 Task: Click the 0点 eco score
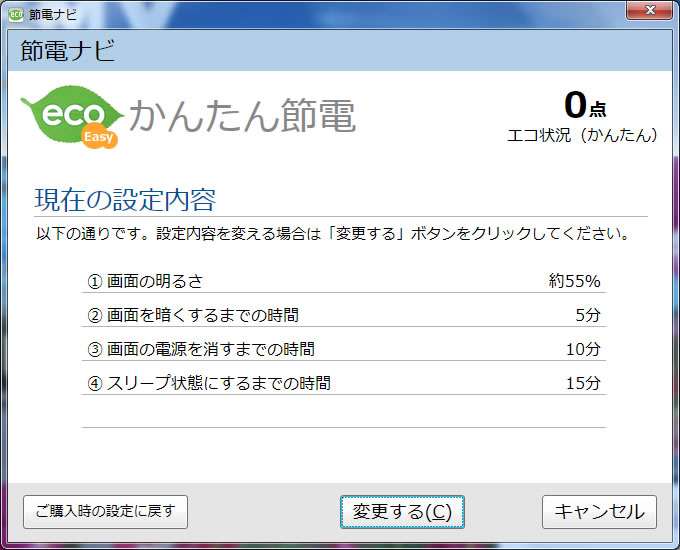pyautogui.click(x=584, y=105)
